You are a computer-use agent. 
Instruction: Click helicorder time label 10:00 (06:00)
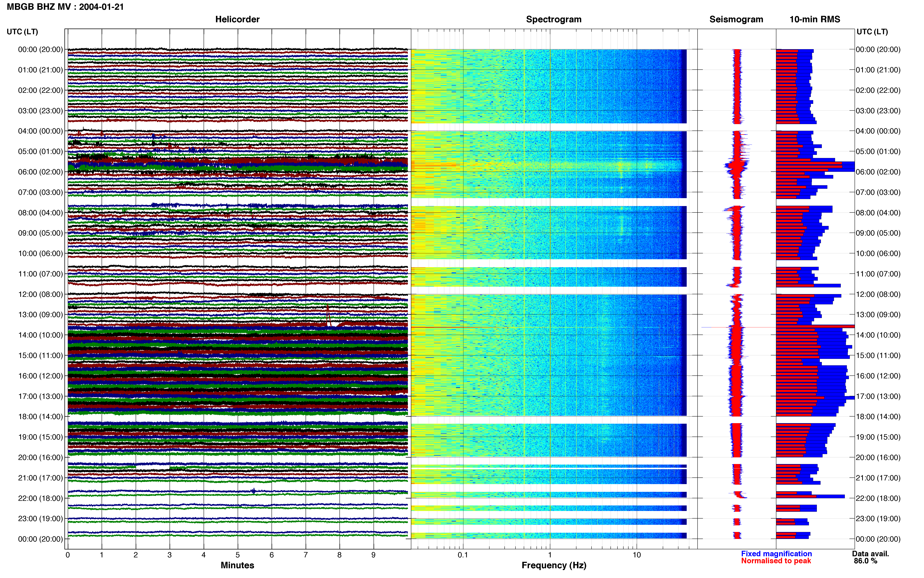(x=41, y=253)
